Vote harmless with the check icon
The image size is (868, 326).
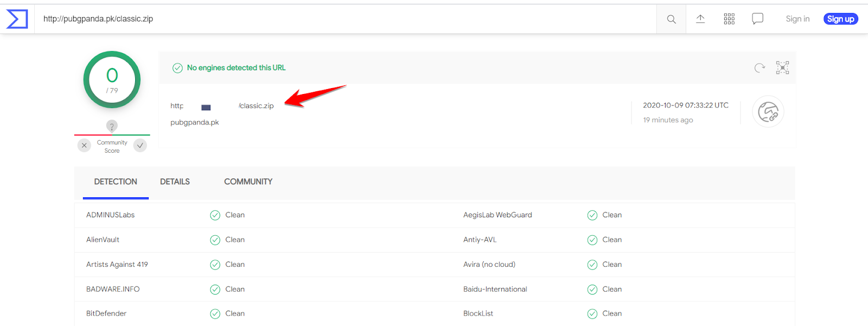pos(140,146)
